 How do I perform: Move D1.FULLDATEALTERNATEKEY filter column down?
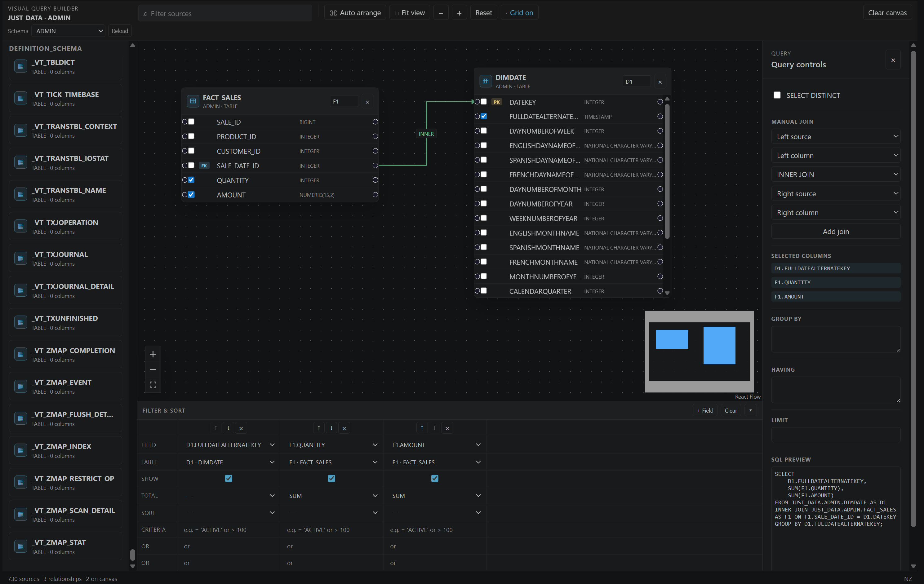[x=228, y=428]
